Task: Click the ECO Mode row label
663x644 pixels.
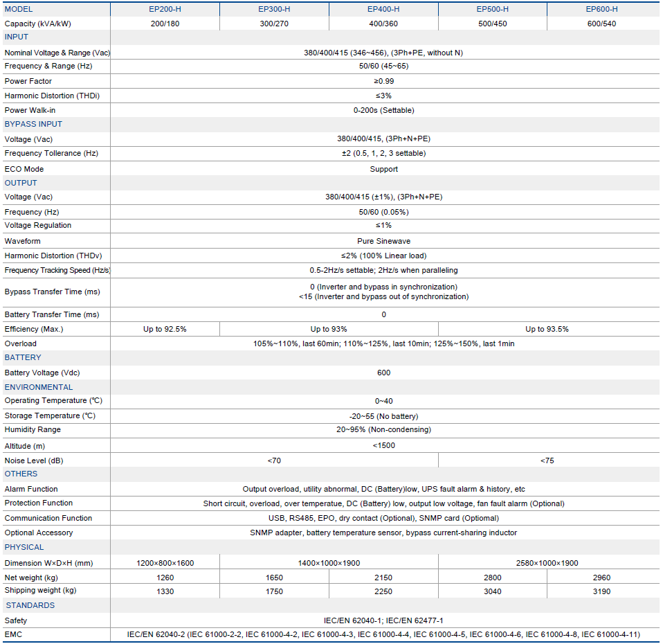Action: point(24,169)
